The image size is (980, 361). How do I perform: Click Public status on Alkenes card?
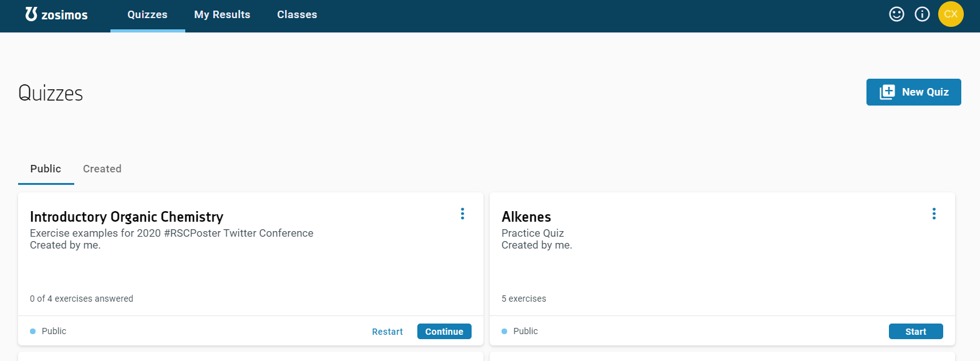(x=525, y=332)
